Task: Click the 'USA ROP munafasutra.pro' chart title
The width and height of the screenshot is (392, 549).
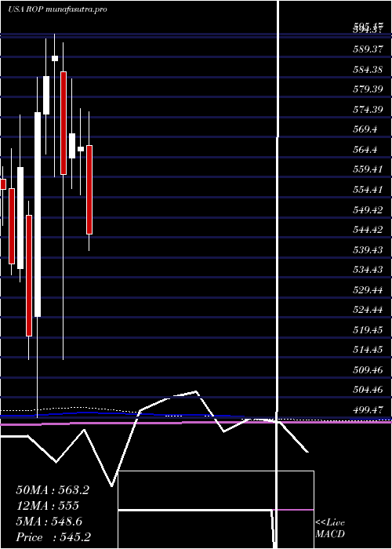Action: [57, 9]
